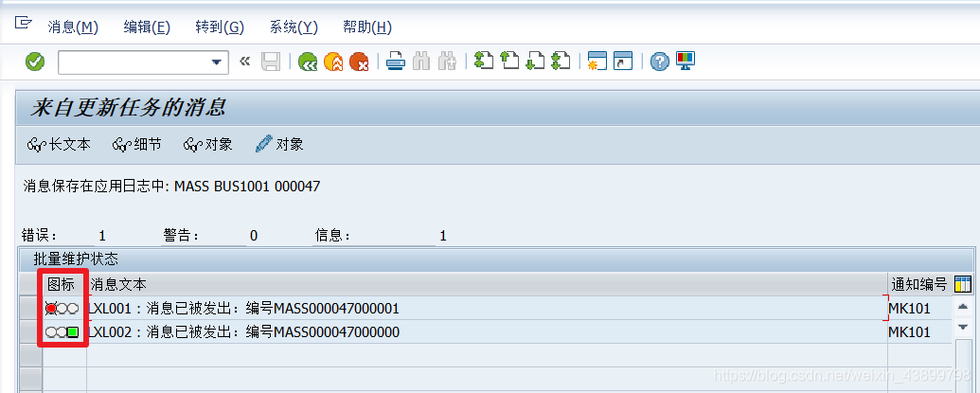Click the Last Page icon
This screenshot has width=980, height=393.
tap(561, 61)
